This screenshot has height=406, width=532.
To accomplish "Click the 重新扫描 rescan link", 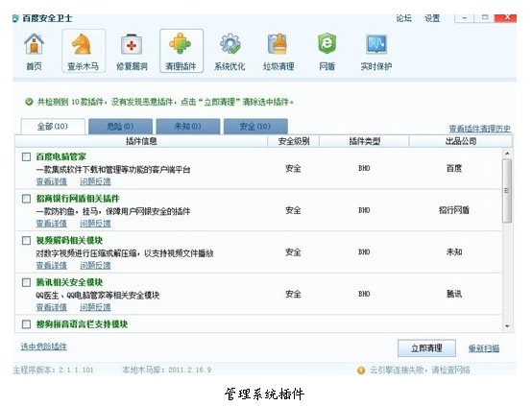I will [484, 348].
